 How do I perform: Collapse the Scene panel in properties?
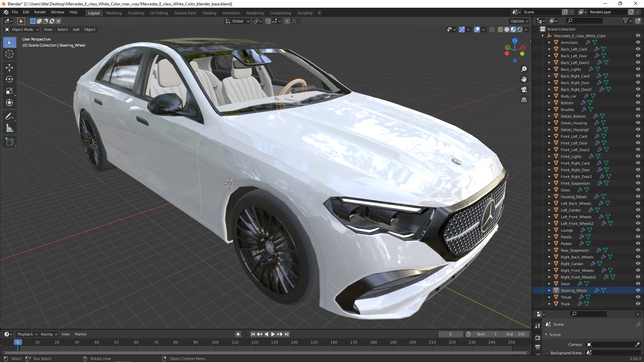[x=546, y=335]
